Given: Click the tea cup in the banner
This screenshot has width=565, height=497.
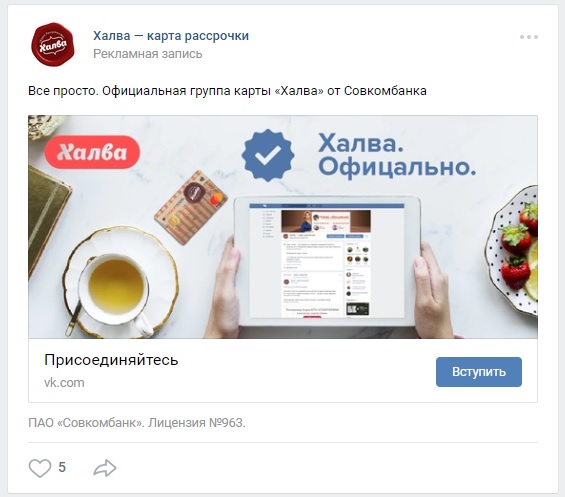Looking at the screenshot, I should coord(116,287).
